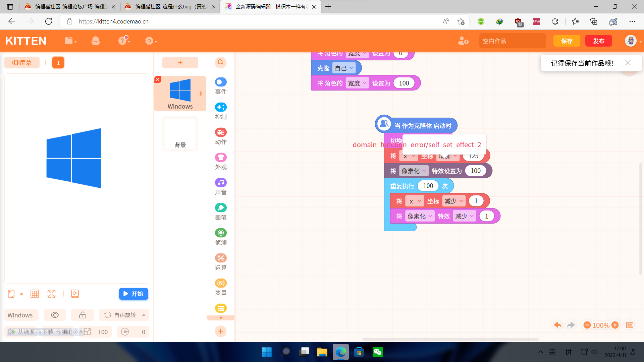
Task: Open the settings gear menu
Action: point(151,41)
